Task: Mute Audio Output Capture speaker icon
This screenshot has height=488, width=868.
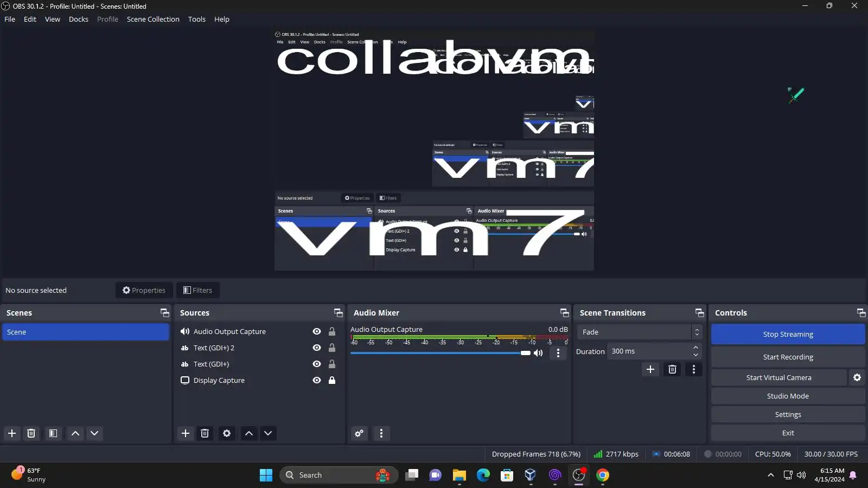Action: coord(538,353)
